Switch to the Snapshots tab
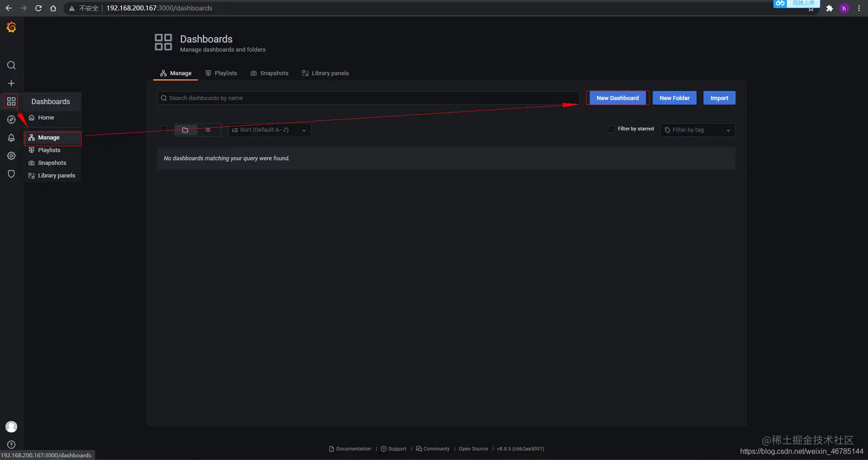868x460 pixels. 269,73
